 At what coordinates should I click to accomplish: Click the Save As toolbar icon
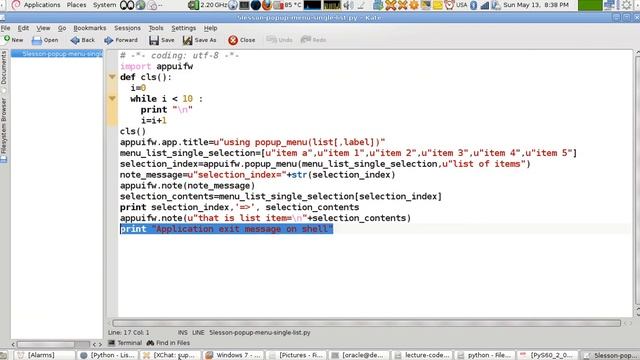187,40
